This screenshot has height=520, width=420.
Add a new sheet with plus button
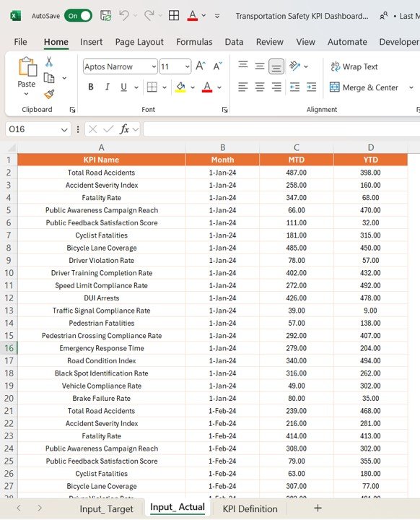click(x=318, y=508)
